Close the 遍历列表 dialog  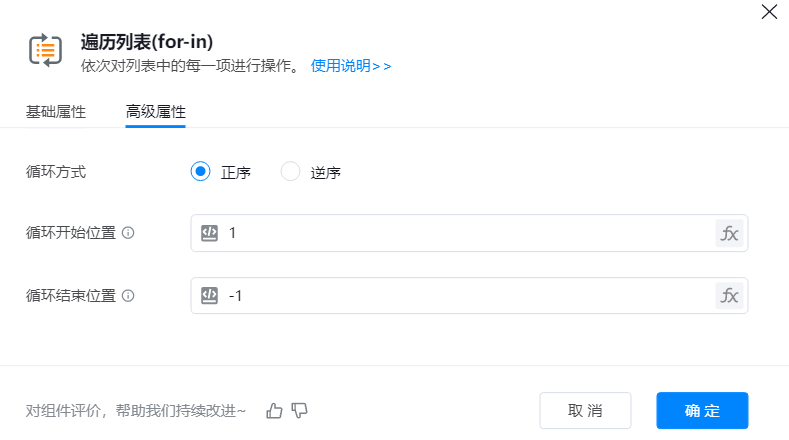click(769, 12)
